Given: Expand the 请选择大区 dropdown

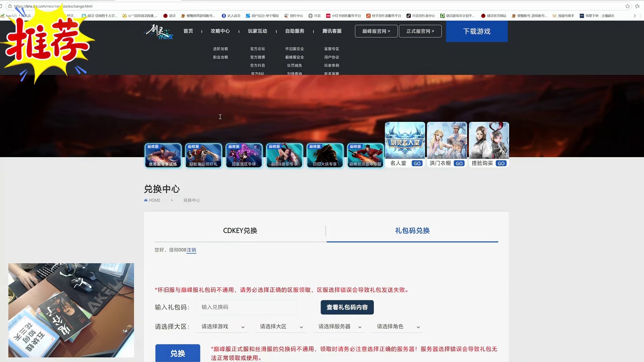Looking at the screenshot, I should pyautogui.click(x=281, y=326).
